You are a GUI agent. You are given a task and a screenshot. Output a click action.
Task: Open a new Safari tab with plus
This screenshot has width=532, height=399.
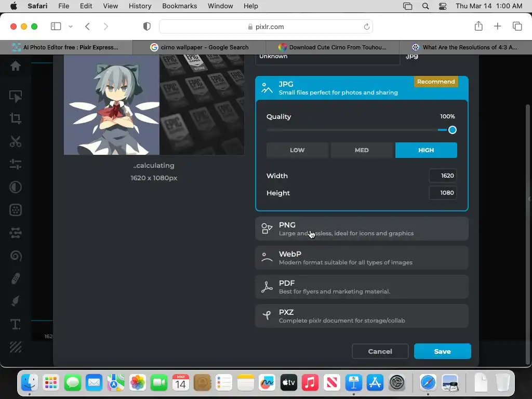coord(497,26)
